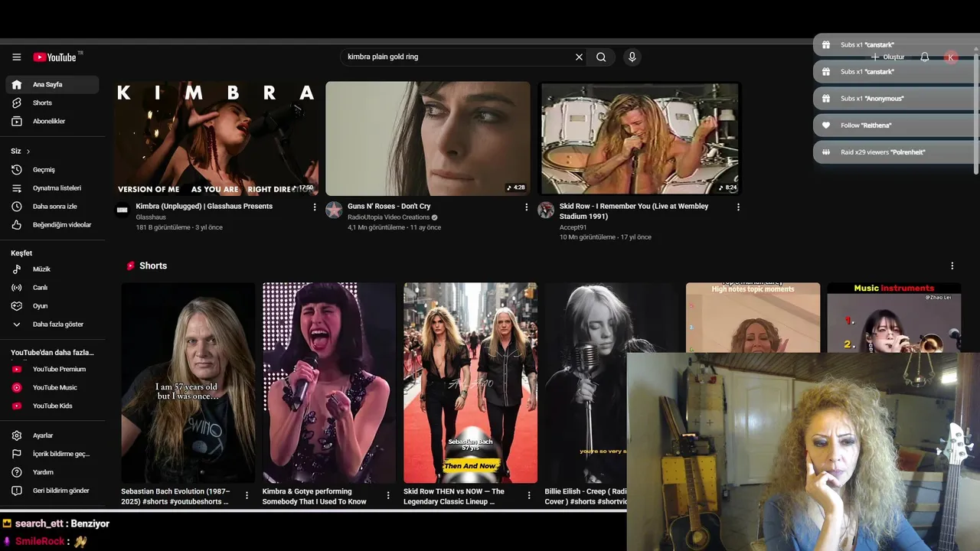Open Guns N' Roses Don't Cry thumbnail
Viewport: 980px width, 551px height.
428,139
